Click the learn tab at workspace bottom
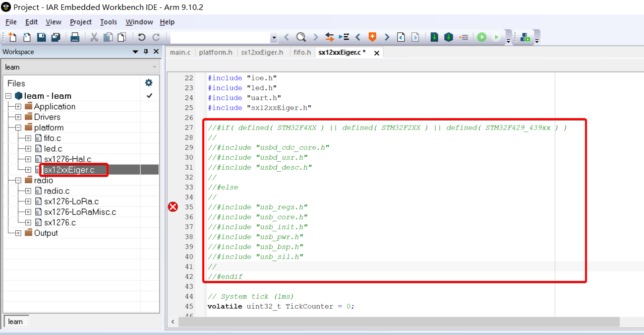 coord(15,322)
